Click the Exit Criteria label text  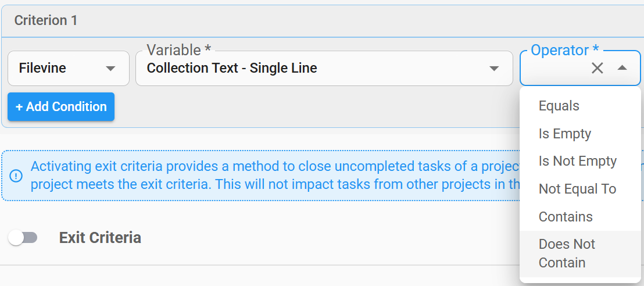(100, 238)
